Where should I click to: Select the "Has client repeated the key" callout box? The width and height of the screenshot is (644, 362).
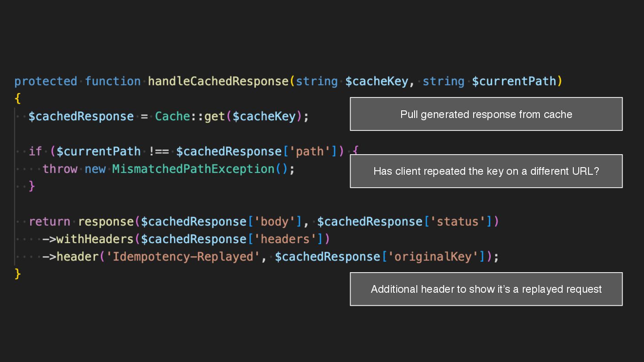[x=486, y=171]
